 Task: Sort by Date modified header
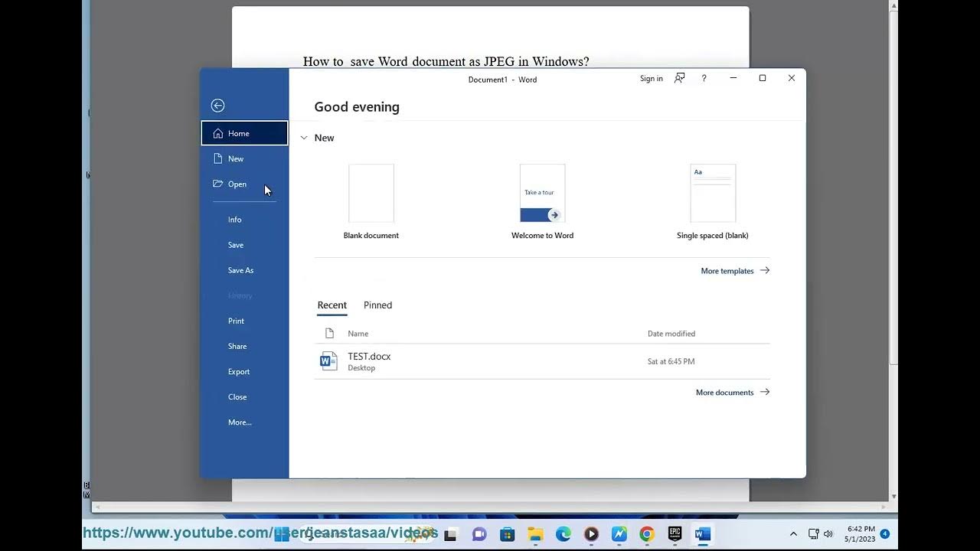(x=671, y=334)
